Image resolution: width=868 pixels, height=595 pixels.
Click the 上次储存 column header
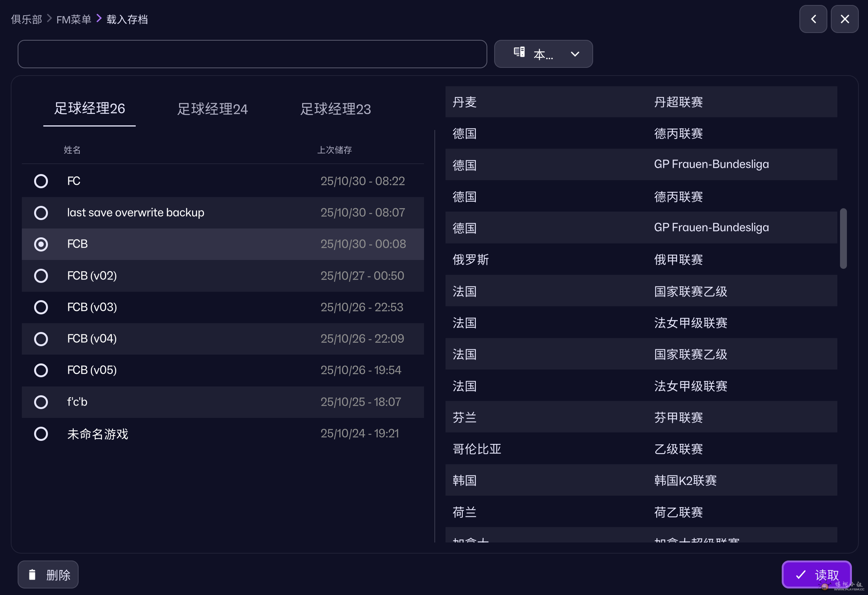pos(335,150)
